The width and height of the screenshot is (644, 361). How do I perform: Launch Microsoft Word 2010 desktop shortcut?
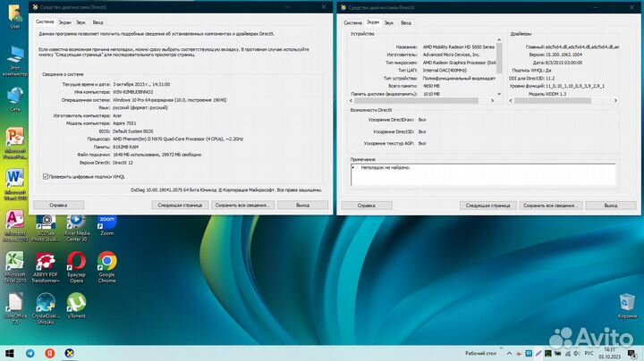(15, 178)
